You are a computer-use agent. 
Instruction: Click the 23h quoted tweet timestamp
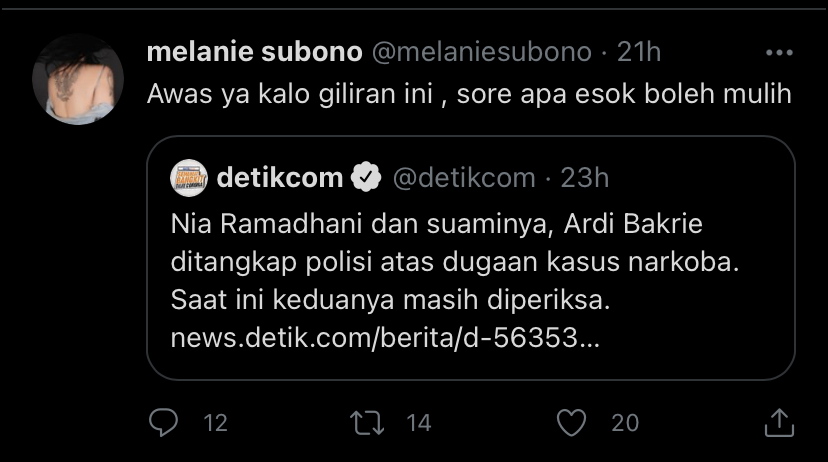coord(585,178)
